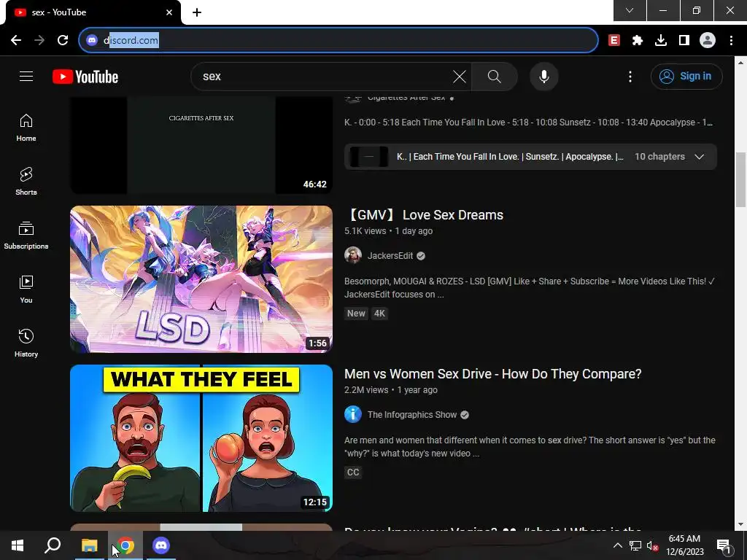This screenshot has width=747, height=560.
Task: Open Shorts in the sidebar
Action: tap(26, 182)
